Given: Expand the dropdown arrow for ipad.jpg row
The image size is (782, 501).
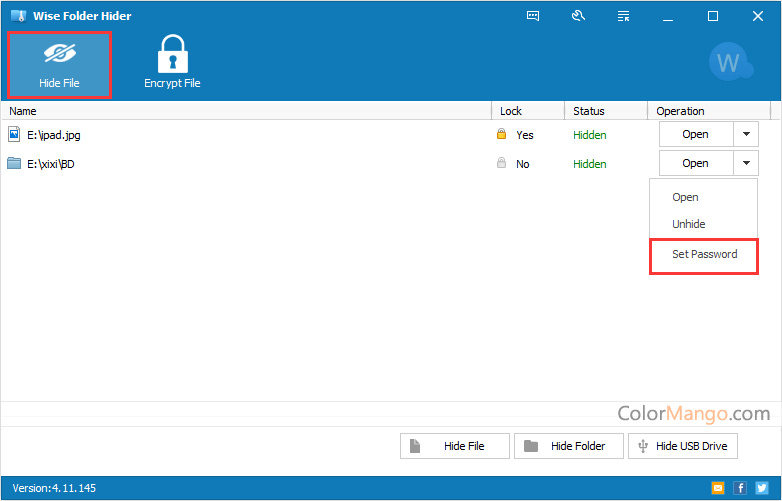Looking at the screenshot, I should point(746,134).
